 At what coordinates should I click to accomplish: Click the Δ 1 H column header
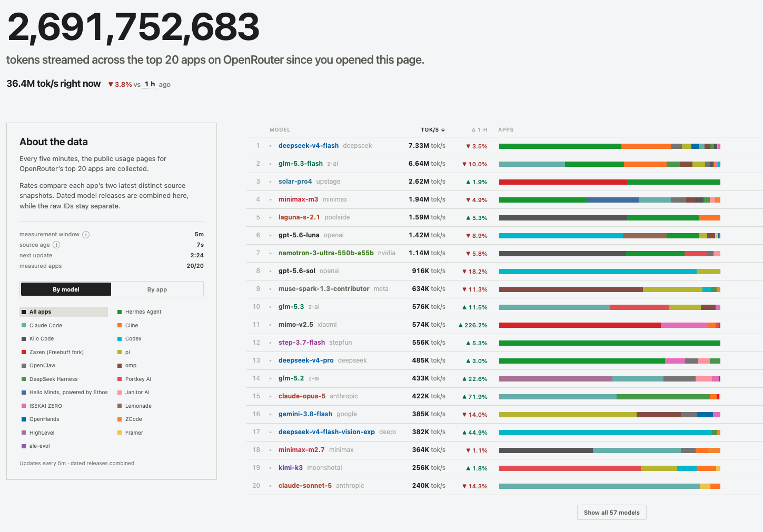pyautogui.click(x=479, y=130)
